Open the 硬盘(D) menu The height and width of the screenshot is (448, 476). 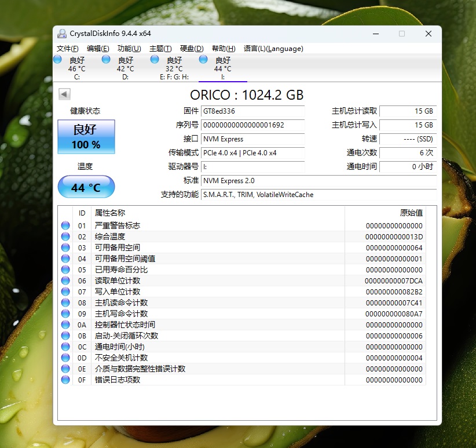click(x=192, y=49)
